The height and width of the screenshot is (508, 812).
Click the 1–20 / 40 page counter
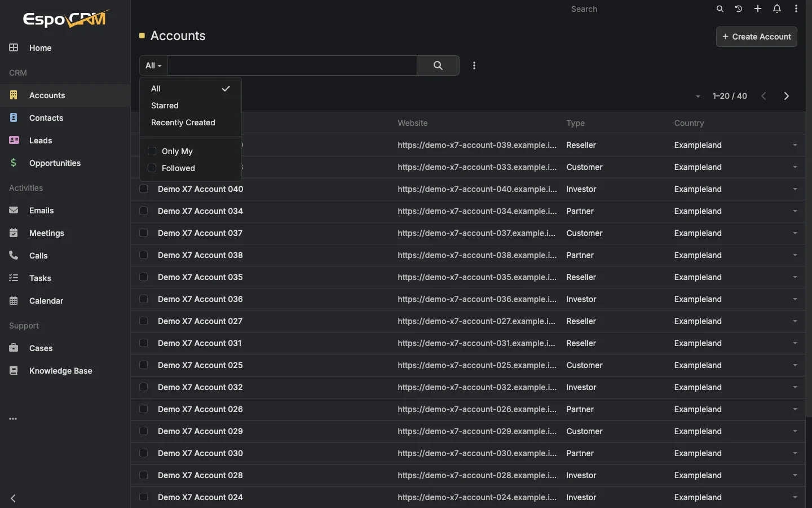[x=730, y=96]
